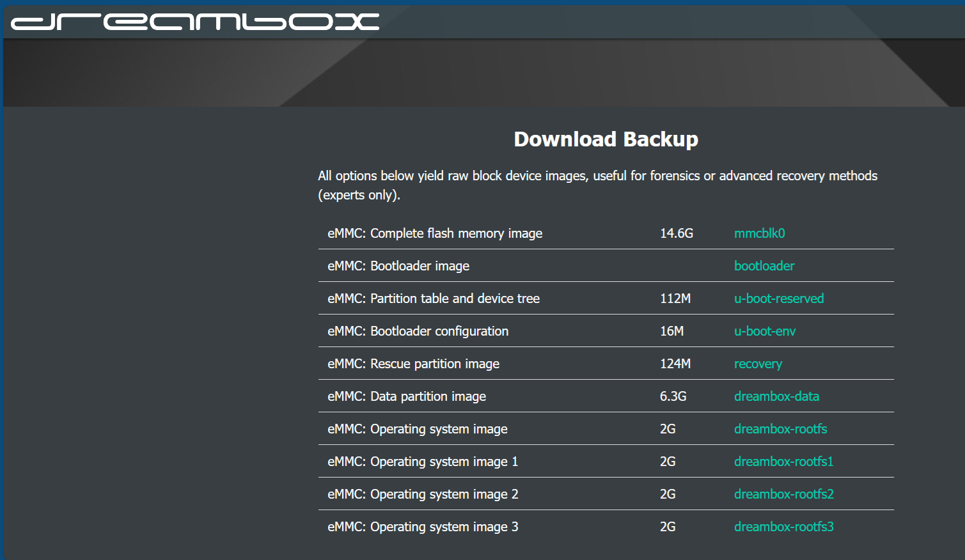The width and height of the screenshot is (965, 560).
Task: Click the raw block device images description
Action: [x=598, y=185]
